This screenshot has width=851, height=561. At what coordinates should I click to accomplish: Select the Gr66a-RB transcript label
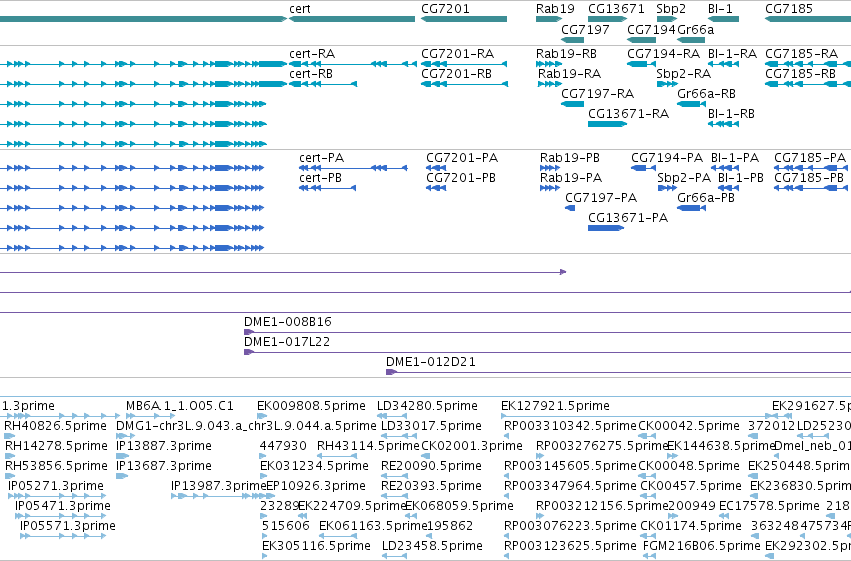(706, 93)
